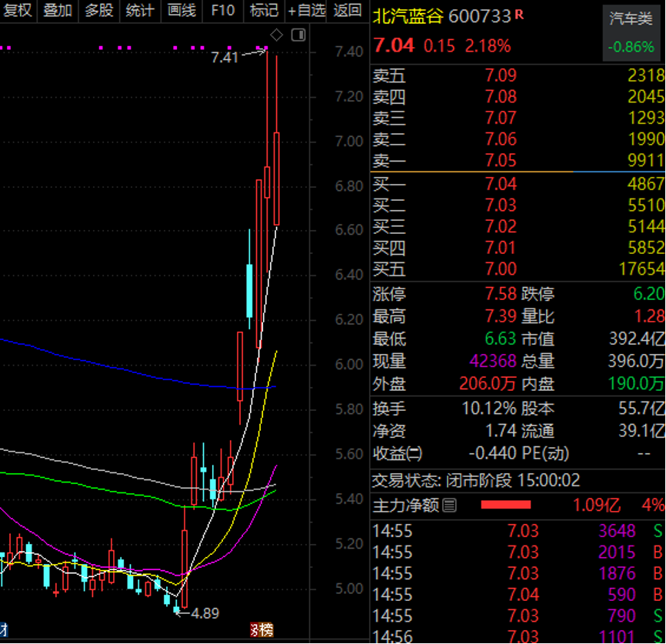Select 卖一 ask price 7.05

(501, 161)
